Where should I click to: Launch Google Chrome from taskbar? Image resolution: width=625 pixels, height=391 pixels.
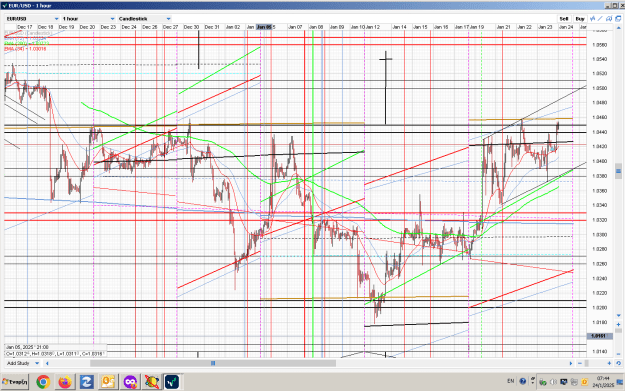tap(43, 382)
